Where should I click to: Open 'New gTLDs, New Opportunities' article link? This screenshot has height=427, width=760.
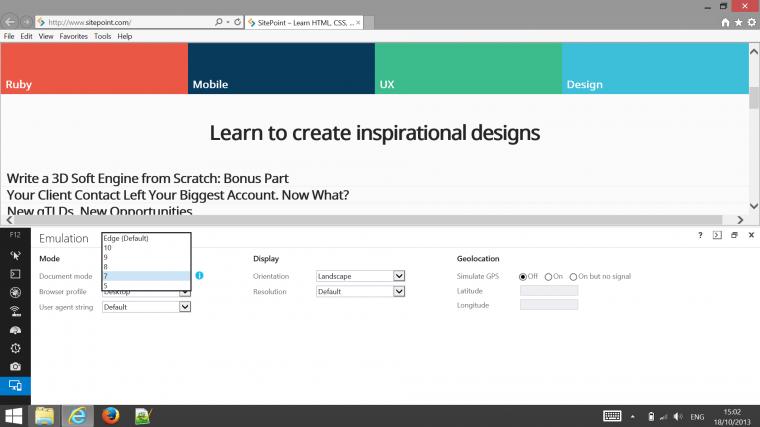(99, 211)
